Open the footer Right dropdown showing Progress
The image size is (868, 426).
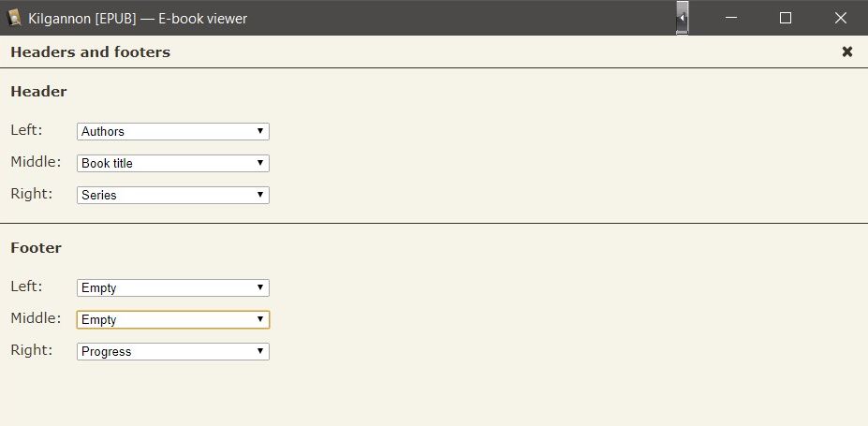pyautogui.click(x=173, y=352)
